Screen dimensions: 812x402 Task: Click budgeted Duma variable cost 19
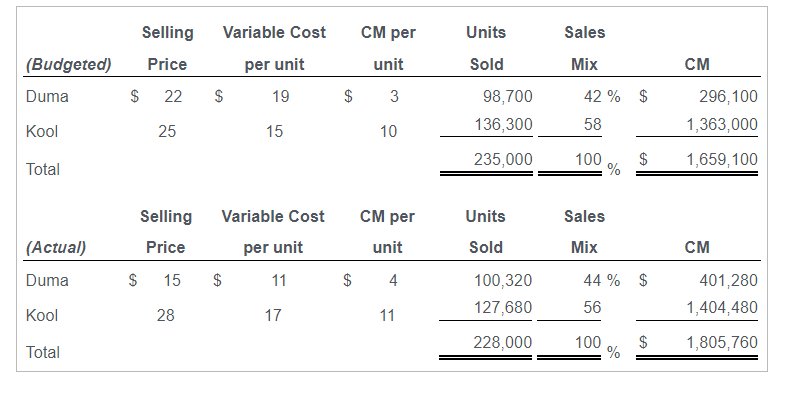click(280, 96)
